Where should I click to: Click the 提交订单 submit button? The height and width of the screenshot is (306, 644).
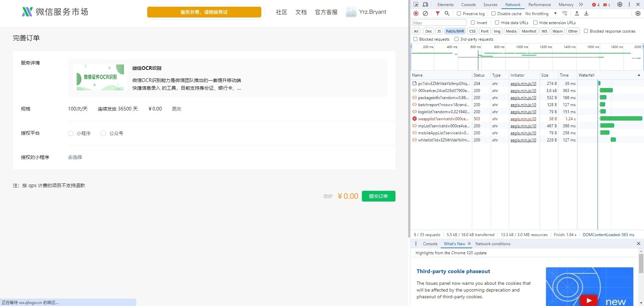click(378, 196)
